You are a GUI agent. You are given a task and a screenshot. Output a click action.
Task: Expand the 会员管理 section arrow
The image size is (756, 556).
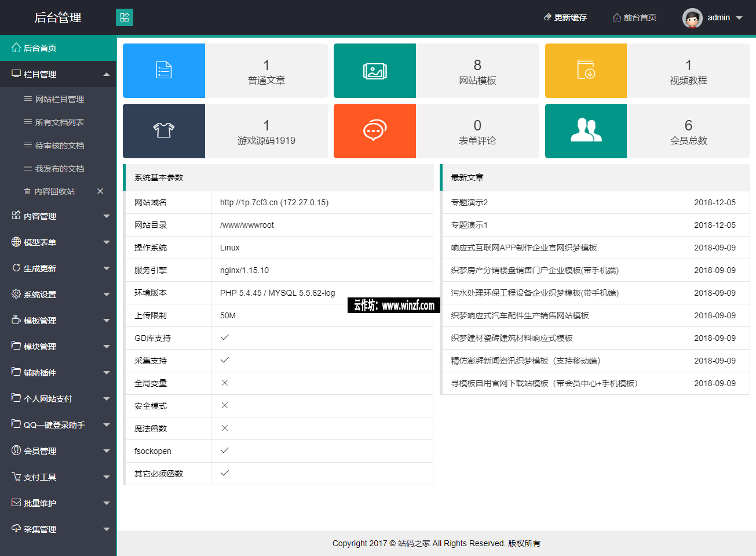107,451
